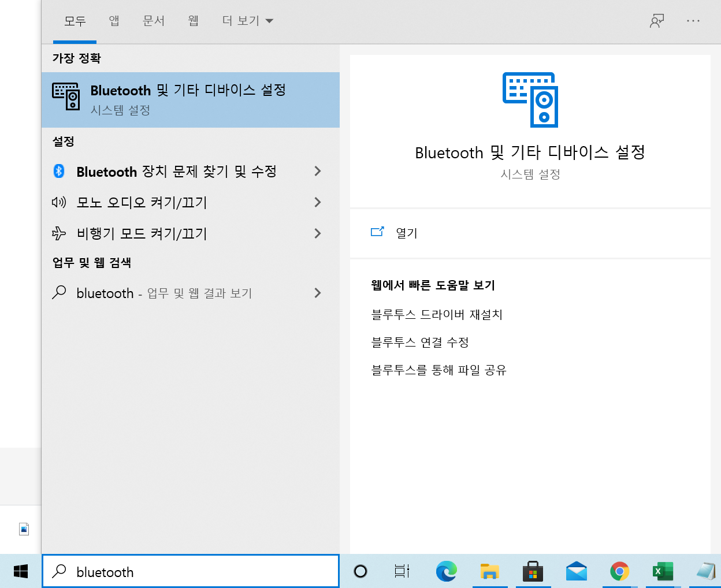
Task: Switch to the 웹 tab
Action: [194, 21]
